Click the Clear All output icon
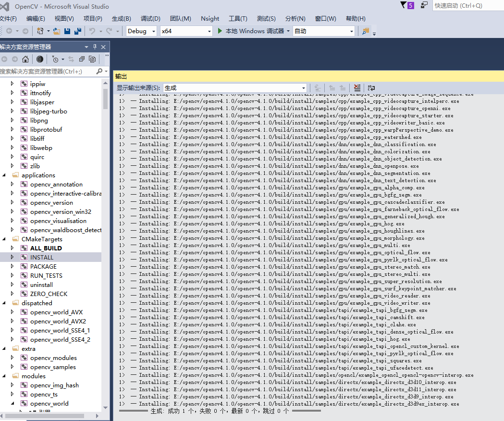Viewport: 504px width, 421px height. pos(357,88)
